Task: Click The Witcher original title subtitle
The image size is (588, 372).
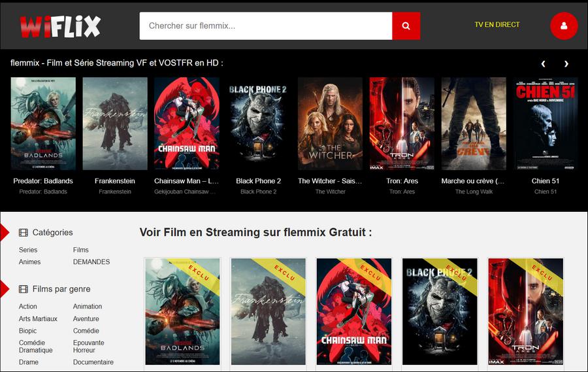Action: click(x=331, y=192)
